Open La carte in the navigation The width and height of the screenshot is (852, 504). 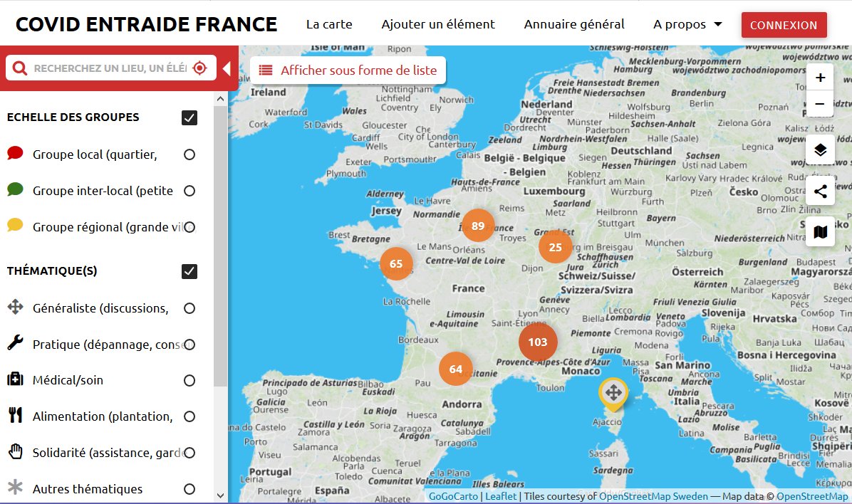pyautogui.click(x=329, y=24)
